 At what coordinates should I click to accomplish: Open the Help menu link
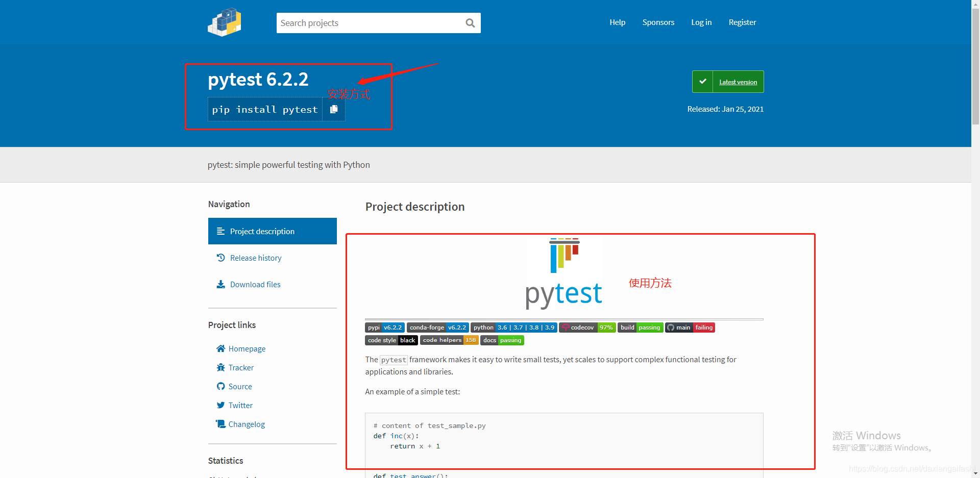click(617, 22)
